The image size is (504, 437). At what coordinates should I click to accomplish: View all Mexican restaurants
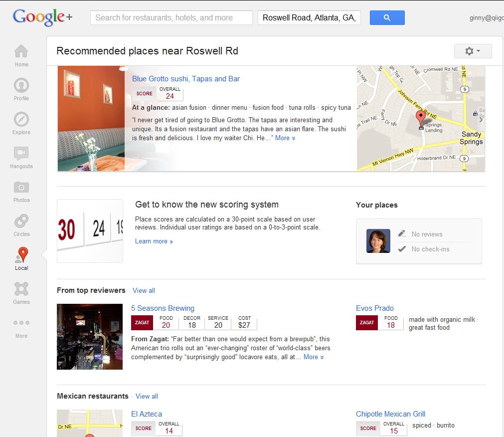click(147, 396)
